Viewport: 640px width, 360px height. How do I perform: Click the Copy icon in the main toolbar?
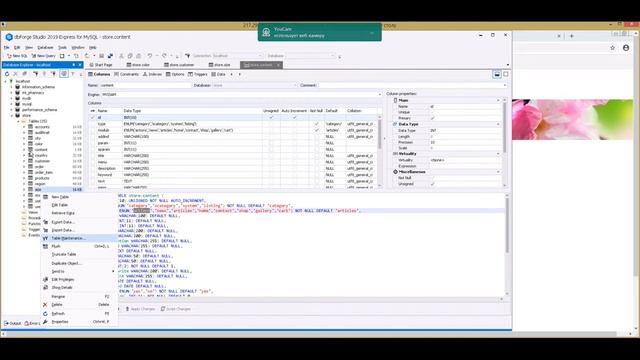click(130, 56)
